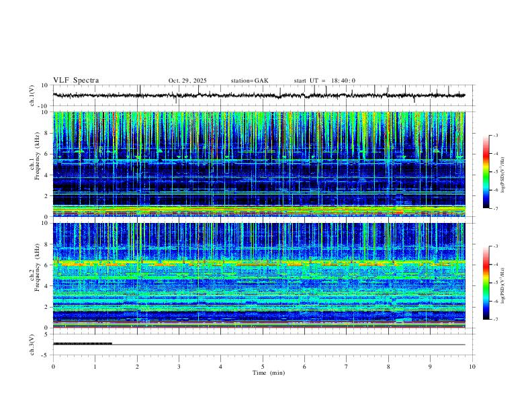
Task: Click the "ch.1(V)" waveform axis label
Action: [x=32, y=95]
